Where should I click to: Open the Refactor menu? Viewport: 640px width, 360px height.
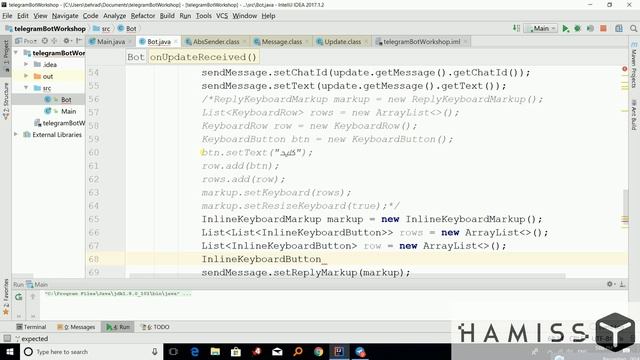point(143,16)
